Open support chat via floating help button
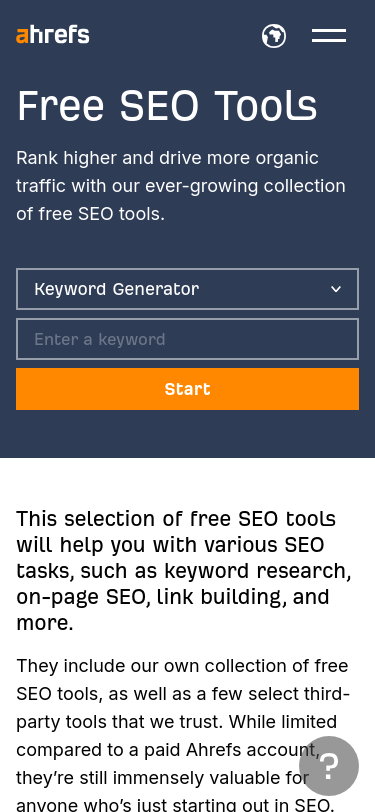The width and height of the screenshot is (375, 812). [x=329, y=766]
